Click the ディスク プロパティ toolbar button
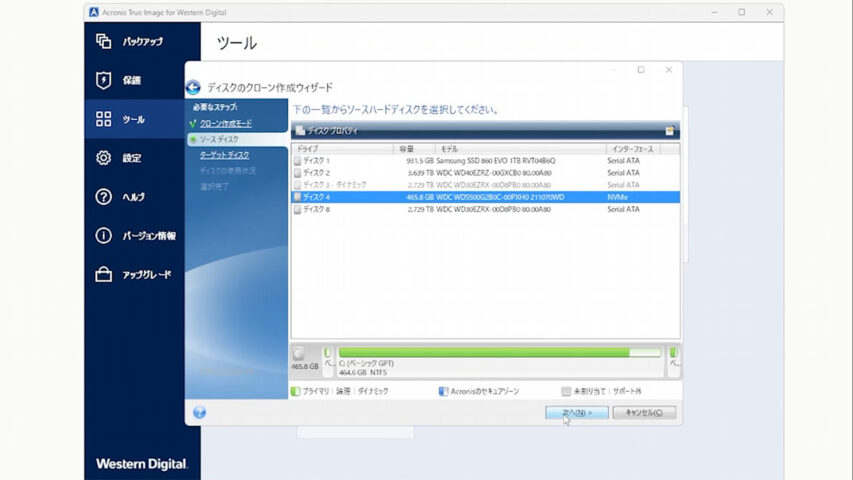853x480 pixels. [x=327, y=131]
